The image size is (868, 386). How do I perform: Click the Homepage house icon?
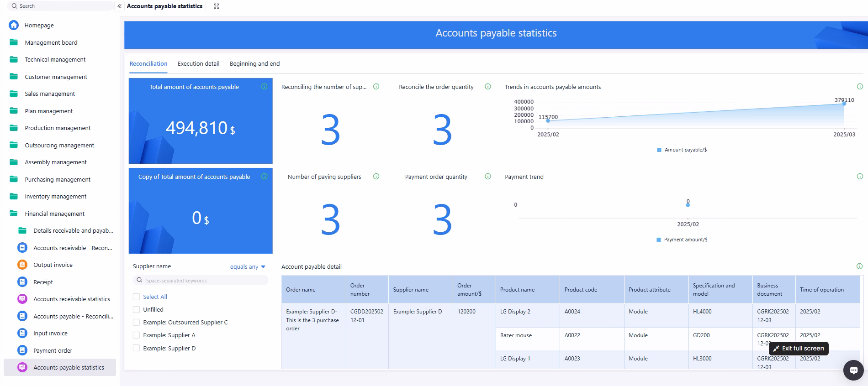(14, 25)
